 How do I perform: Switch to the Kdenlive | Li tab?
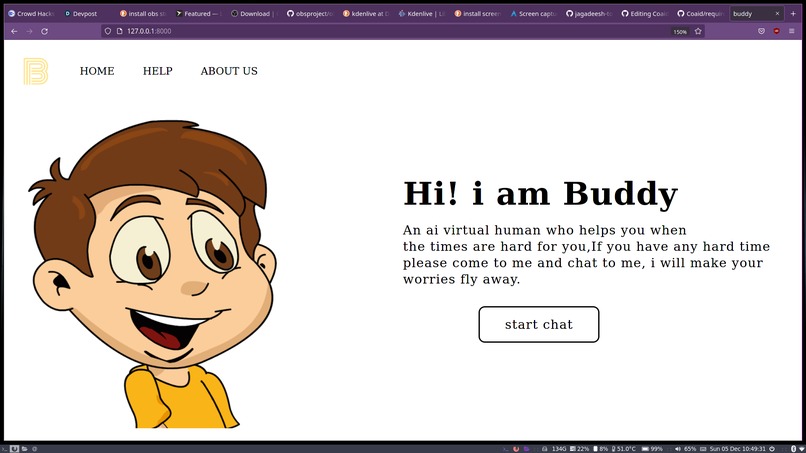[421, 14]
